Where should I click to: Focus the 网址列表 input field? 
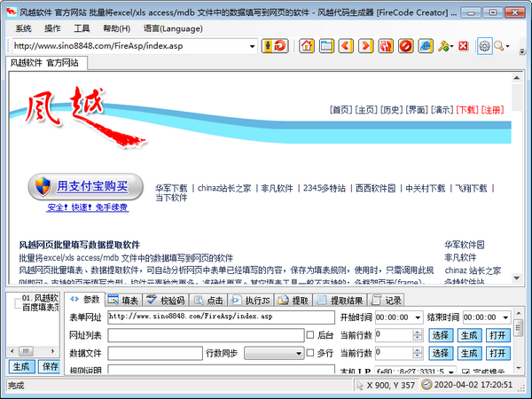click(206, 335)
